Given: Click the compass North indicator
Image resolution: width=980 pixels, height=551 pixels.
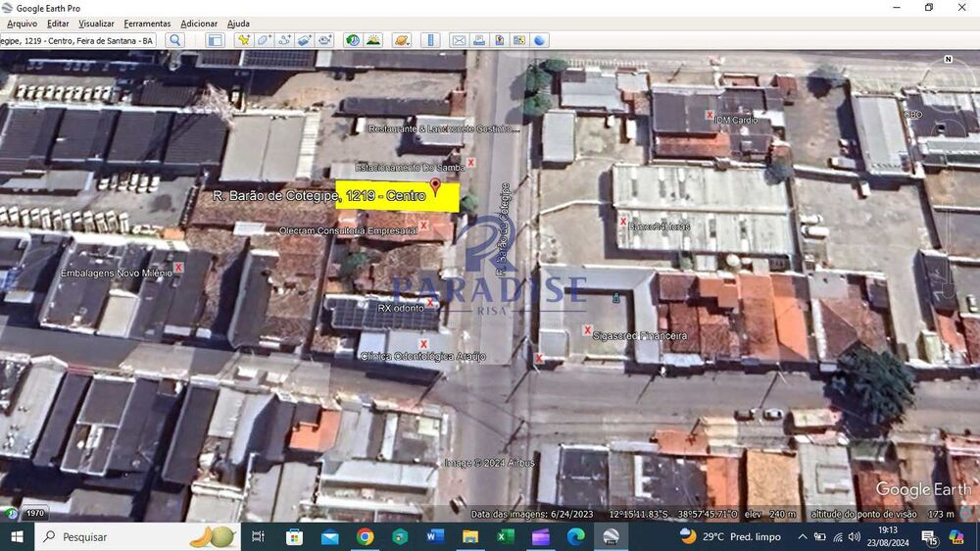Looking at the screenshot, I should coord(948,60).
